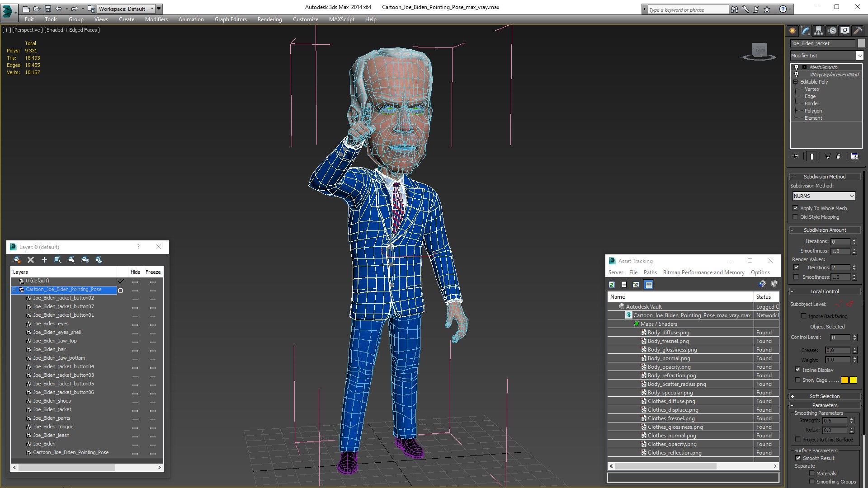Screen dimensions: 868x488
Task: Collapse the Editable Poly stack entry
Action: pyautogui.click(x=796, y=82)
